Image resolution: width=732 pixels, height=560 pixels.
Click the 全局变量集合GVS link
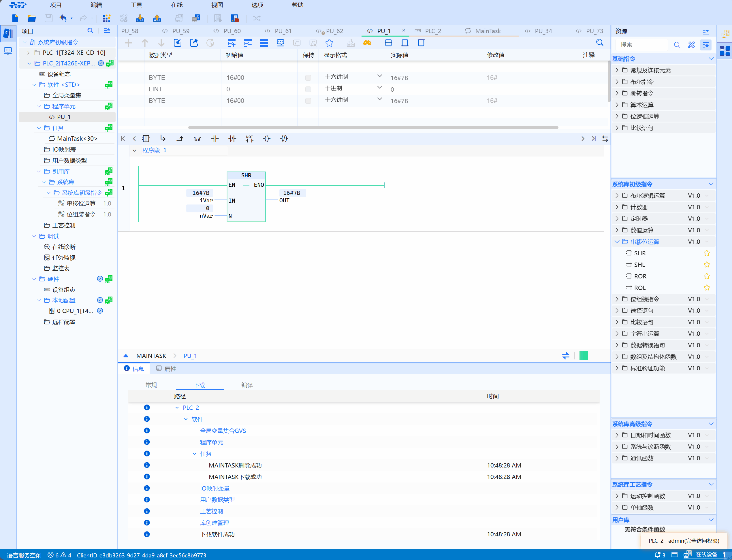pyautogui.click(x=223, y=431)
